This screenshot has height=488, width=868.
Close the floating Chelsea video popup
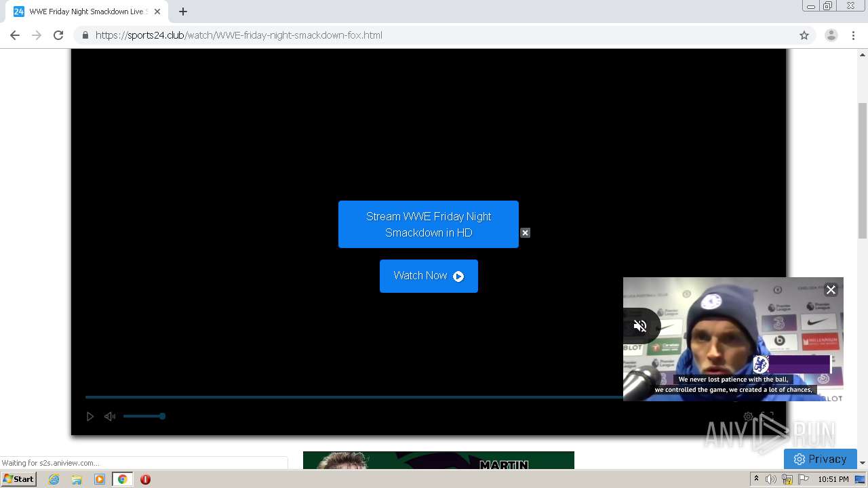[831, 289]
